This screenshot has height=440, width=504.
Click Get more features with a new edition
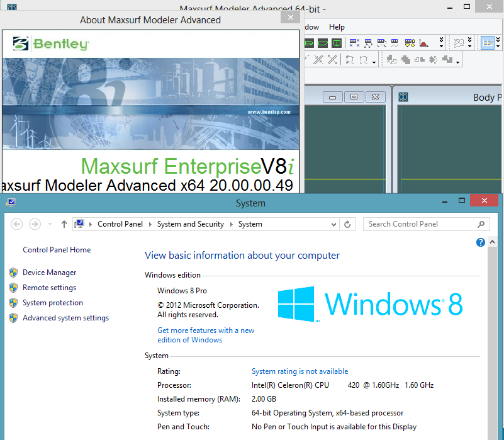(206, 335)
